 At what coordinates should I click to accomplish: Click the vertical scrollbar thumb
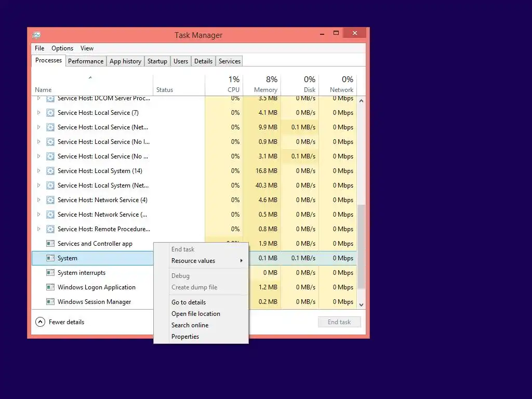click(362, 247)
